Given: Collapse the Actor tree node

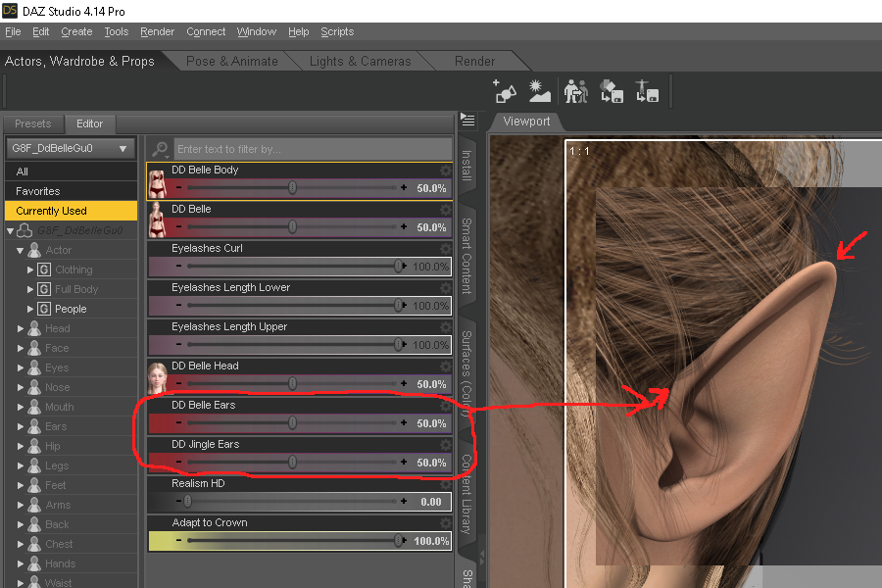Looking at the screenshot, I should coord(21,251).
